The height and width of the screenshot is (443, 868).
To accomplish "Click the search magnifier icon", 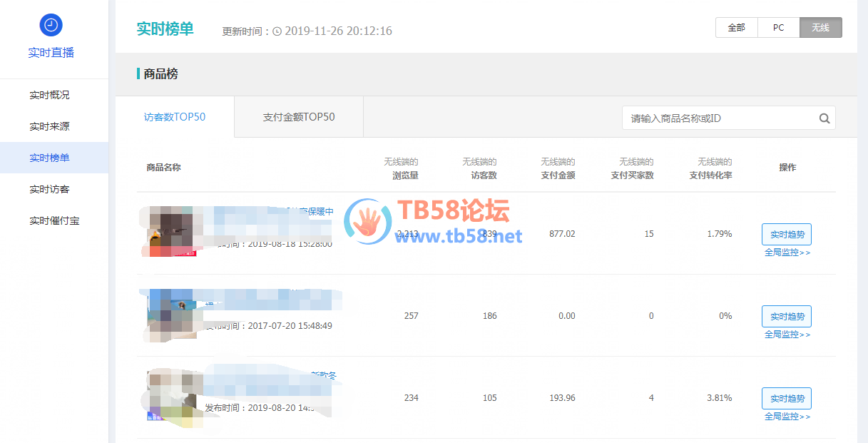I will tap(824, 118).
